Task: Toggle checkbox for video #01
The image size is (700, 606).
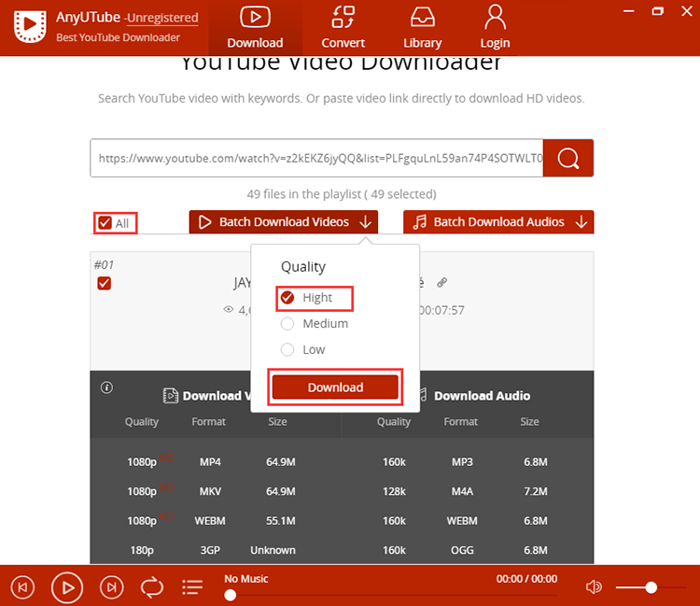Action: 105,283
